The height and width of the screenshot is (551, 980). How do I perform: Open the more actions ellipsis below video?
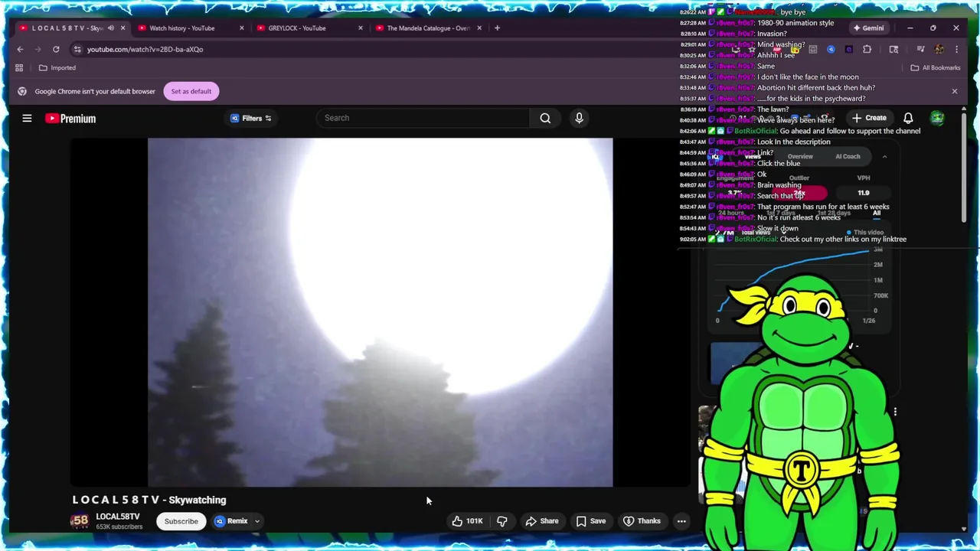681,521
